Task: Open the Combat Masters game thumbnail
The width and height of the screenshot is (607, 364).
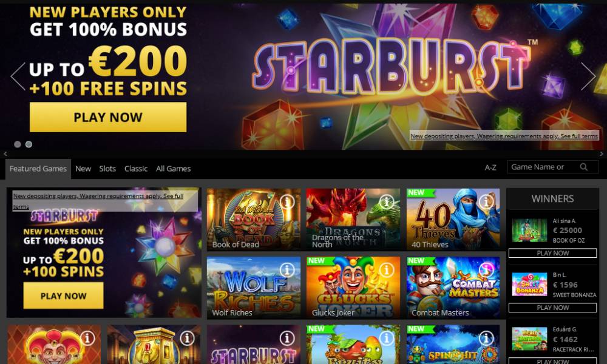Action: [x=453, y=288]
